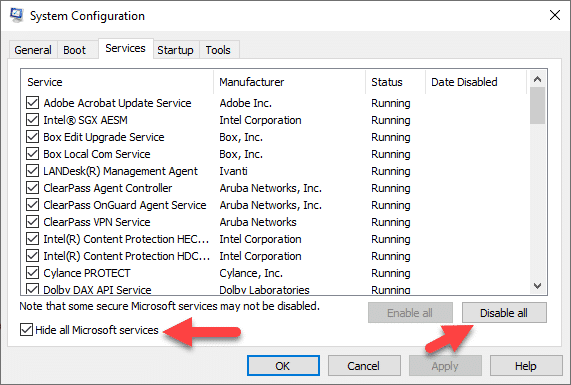Uncheck Box Edit Upgrade Service checkbox
This screenshot has height=385, width=571.
32,137
